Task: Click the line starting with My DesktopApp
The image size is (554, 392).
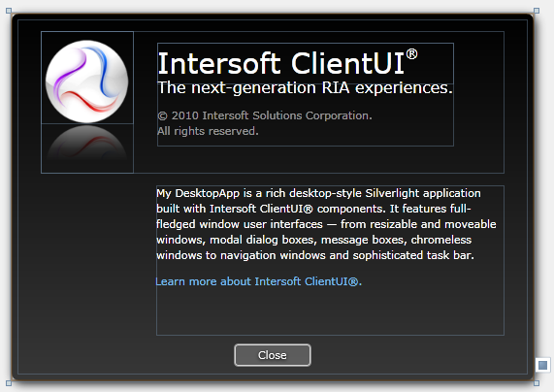Action: [x=318, y=193]
